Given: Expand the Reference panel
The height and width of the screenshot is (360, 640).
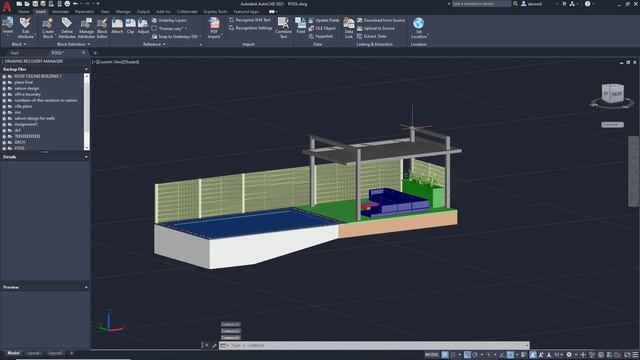Looking at the screenshot, I should click(154, 44).
